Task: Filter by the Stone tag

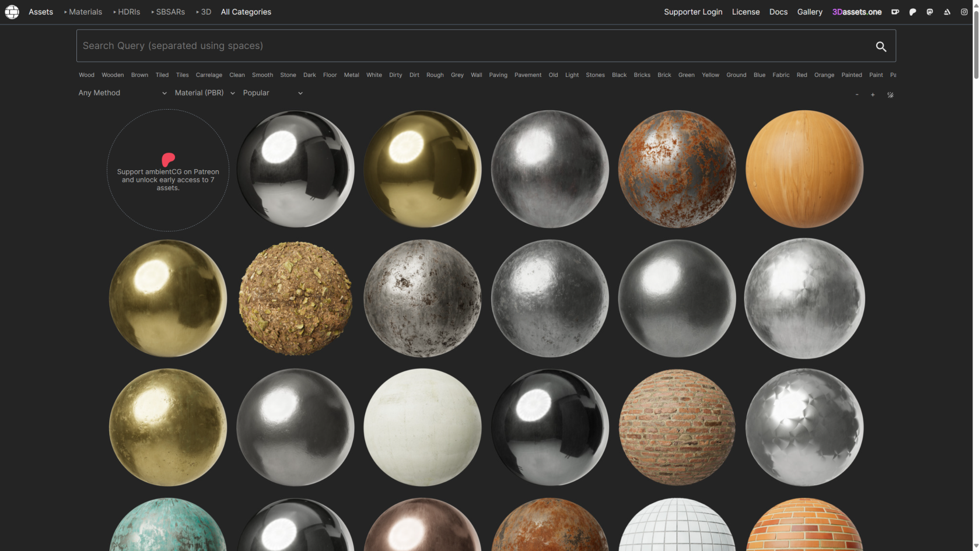Action: pyautogui.click(x=288, y=75)
